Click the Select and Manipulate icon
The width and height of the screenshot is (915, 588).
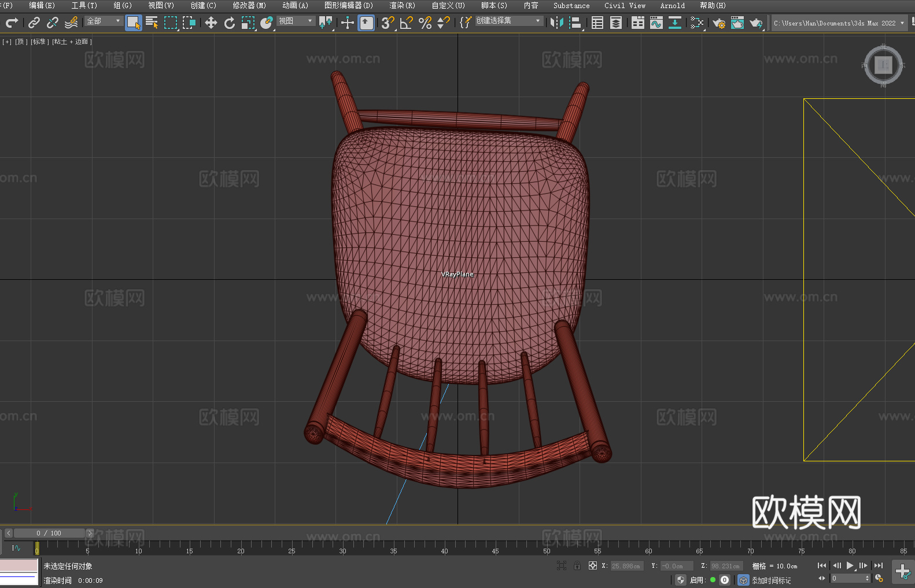coord(348,23)
